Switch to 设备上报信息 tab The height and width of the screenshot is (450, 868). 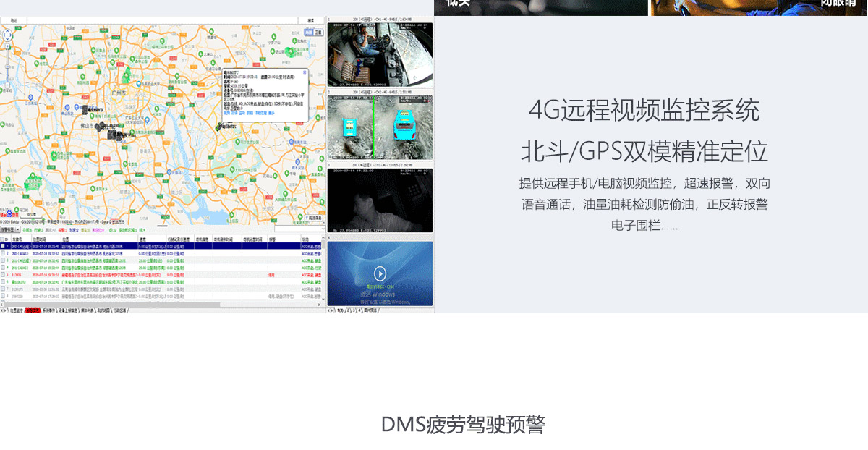pyautogui.click(x=68, y=310)
